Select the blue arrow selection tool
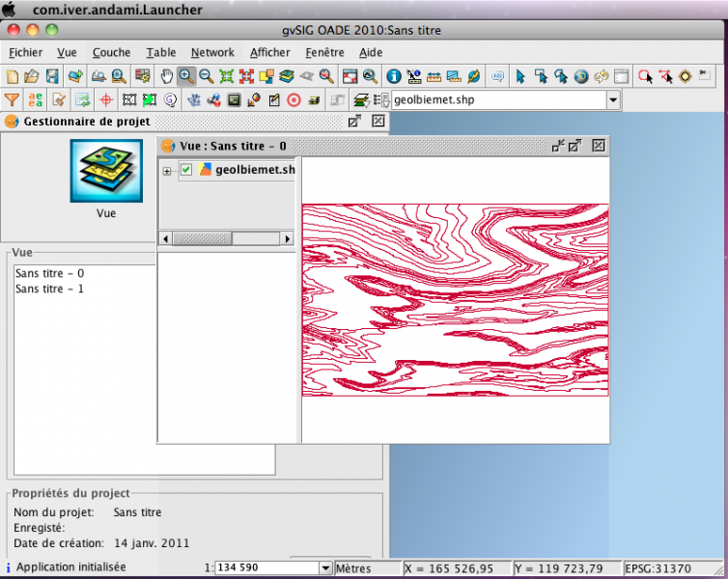This screenshot has height=579, width=728. click(x=520, y=76)
